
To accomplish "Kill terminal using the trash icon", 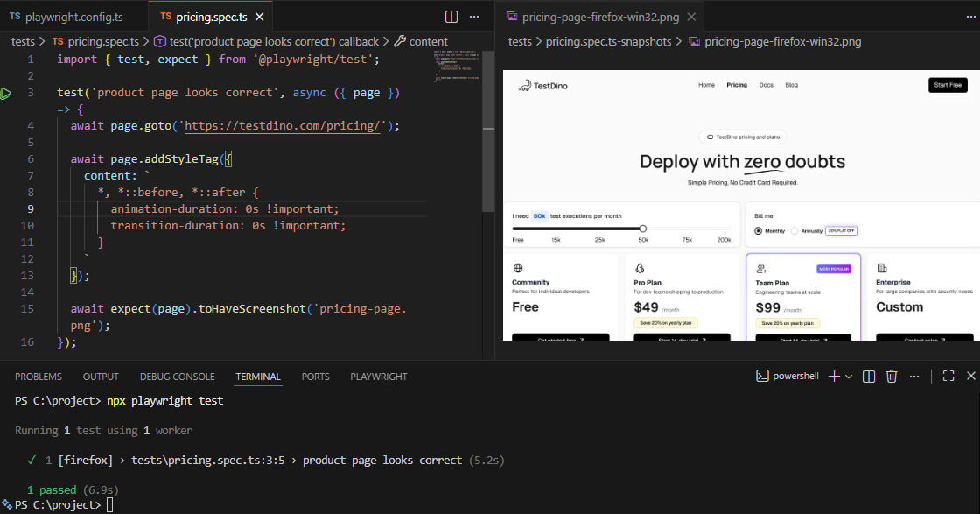I will point(892,377).
